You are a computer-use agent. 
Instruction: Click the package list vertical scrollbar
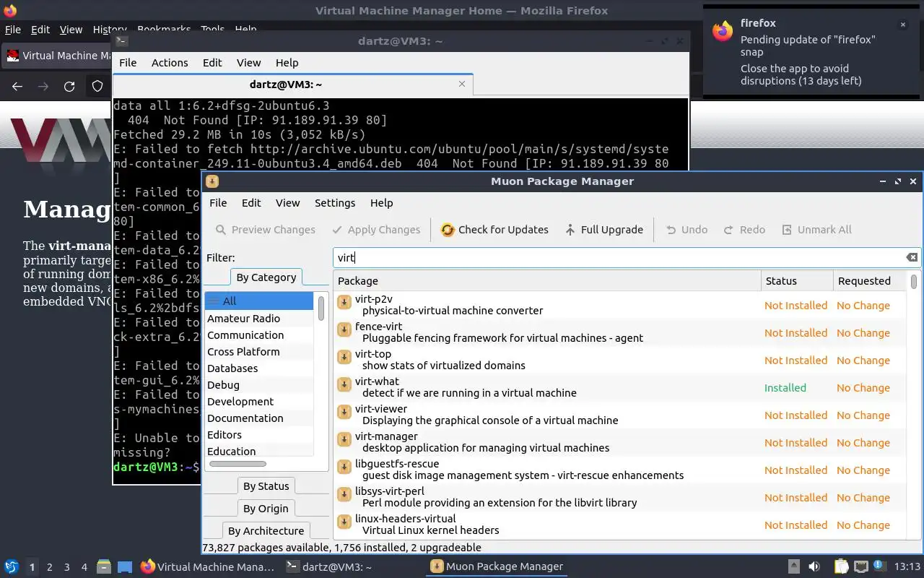tap(914, 282)
